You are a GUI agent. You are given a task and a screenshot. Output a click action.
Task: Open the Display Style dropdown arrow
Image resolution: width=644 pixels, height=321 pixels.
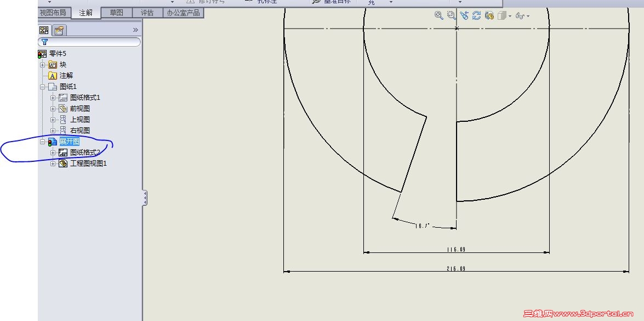click(x=510, y=16)
